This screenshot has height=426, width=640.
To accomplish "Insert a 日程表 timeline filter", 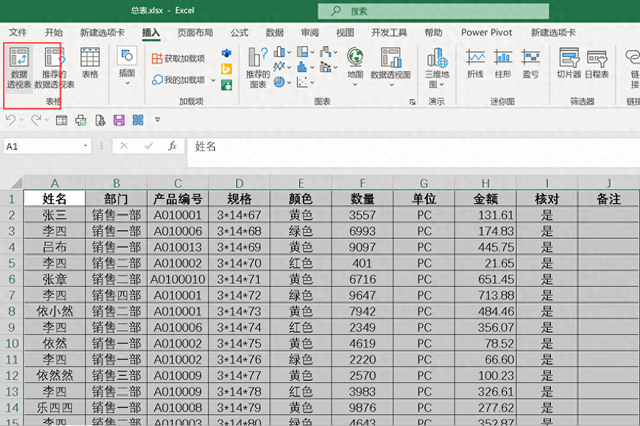I will tap(597, 63).
